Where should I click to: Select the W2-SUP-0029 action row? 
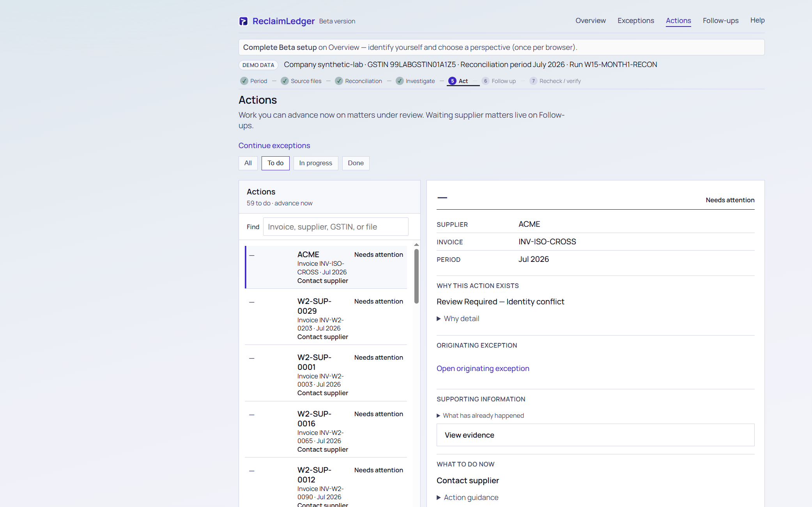[326, 319]
